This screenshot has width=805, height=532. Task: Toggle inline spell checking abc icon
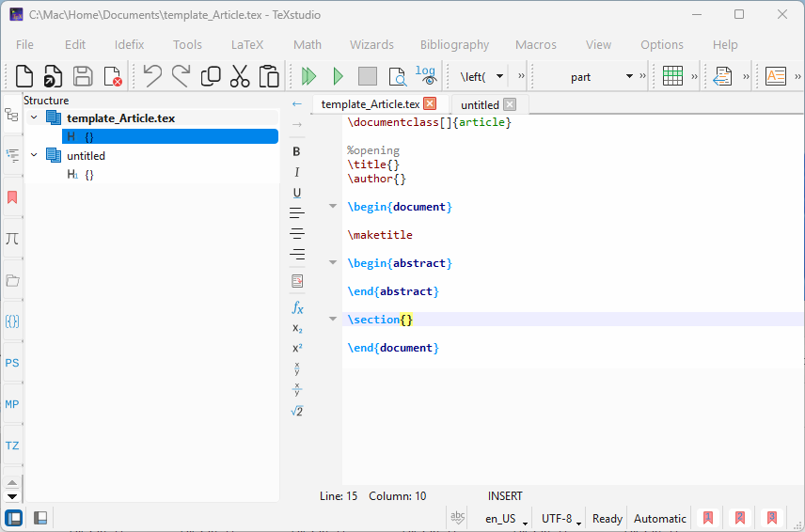(x=457, y=517)
